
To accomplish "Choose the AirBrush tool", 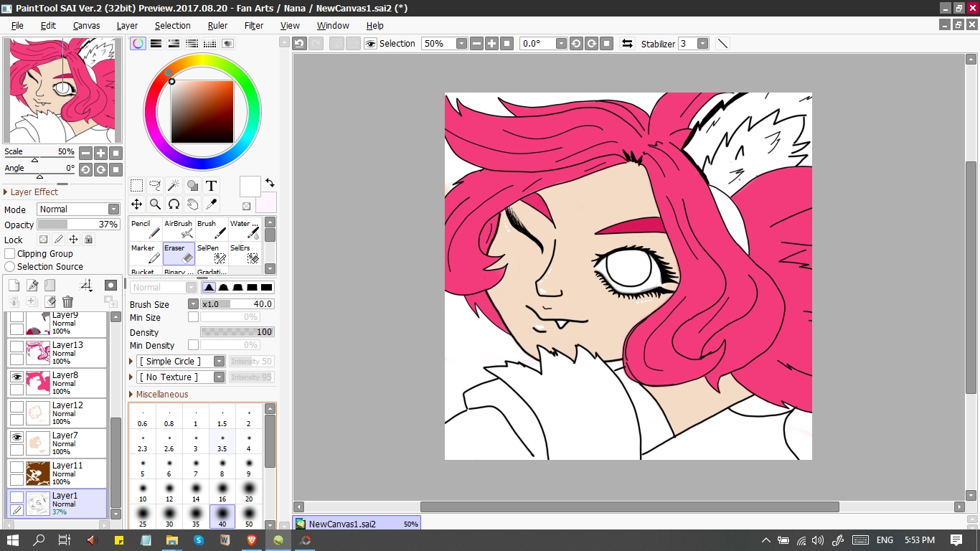I will point(179,230).
